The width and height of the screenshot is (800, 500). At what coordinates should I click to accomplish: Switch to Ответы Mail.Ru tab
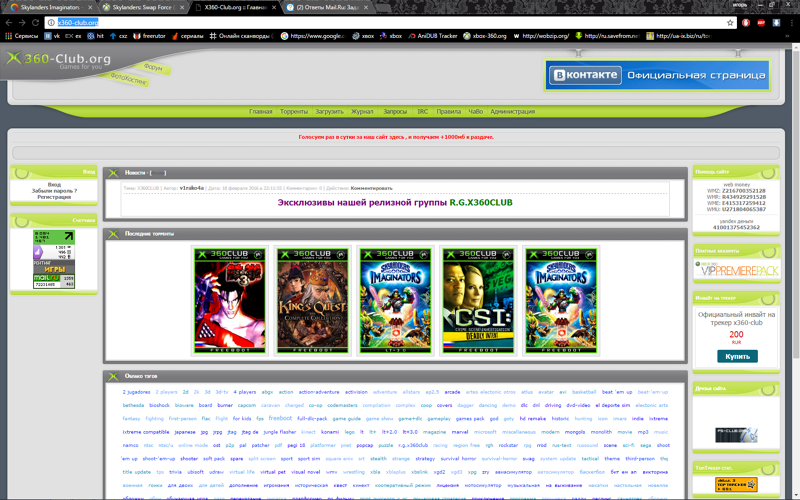click(x=327, y=7)
